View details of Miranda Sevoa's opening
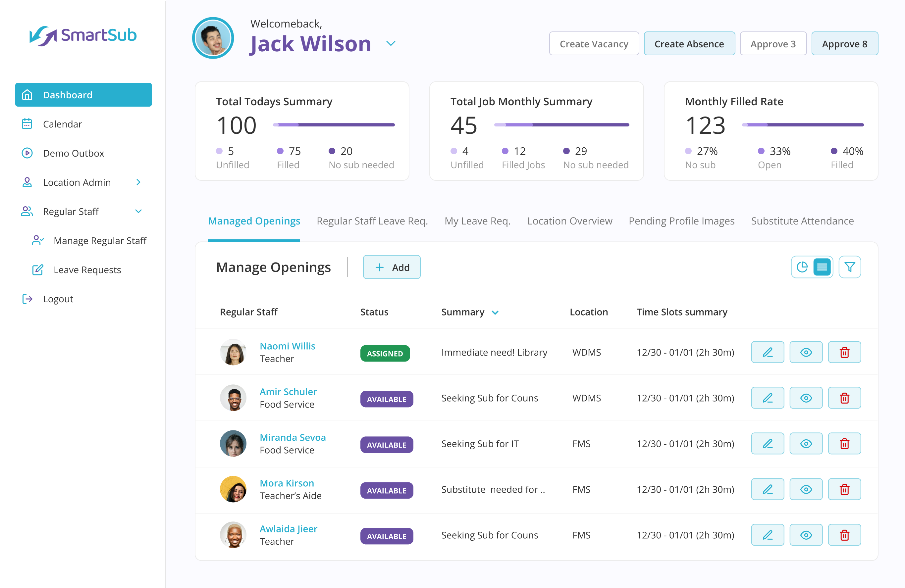This screenshot has height=588, width=905. (x=806, y=444)
